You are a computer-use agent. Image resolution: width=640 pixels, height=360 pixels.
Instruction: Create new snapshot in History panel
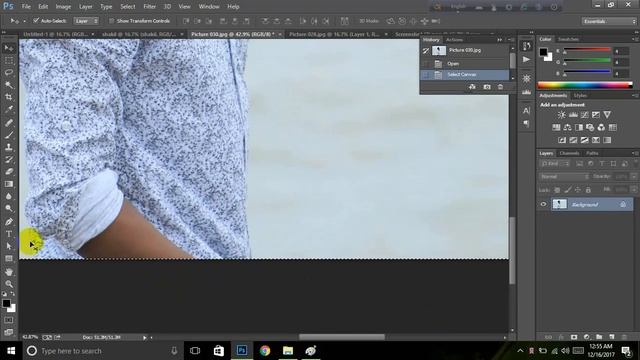point(487,87)
